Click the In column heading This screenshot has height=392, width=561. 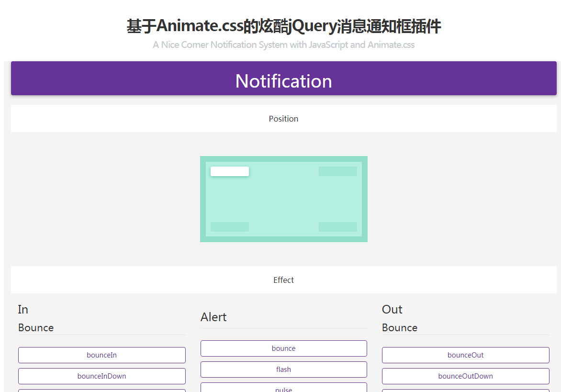click(23, 309)
